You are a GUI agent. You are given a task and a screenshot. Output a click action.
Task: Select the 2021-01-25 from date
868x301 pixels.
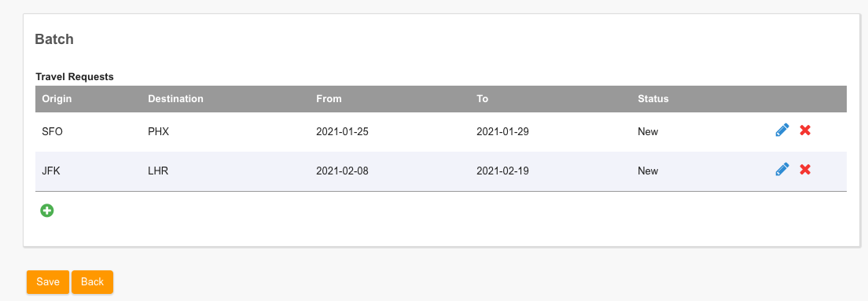(x=342, y=132)
